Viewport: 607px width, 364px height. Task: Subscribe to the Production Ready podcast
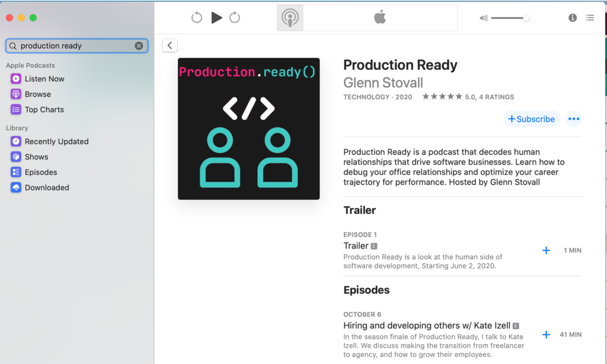(532, 119)
